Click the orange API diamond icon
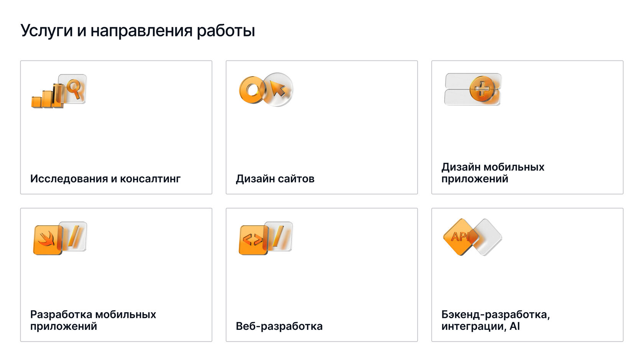 click(x=461, y=238)
